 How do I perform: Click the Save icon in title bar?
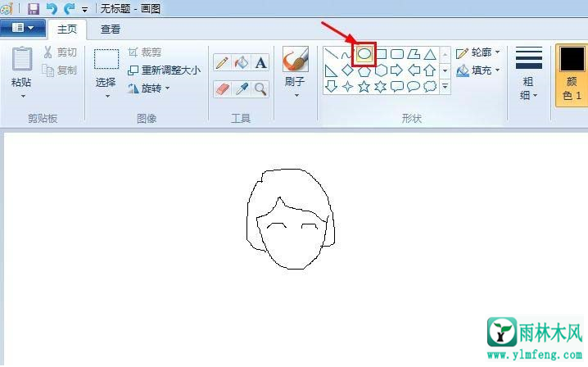34,9
